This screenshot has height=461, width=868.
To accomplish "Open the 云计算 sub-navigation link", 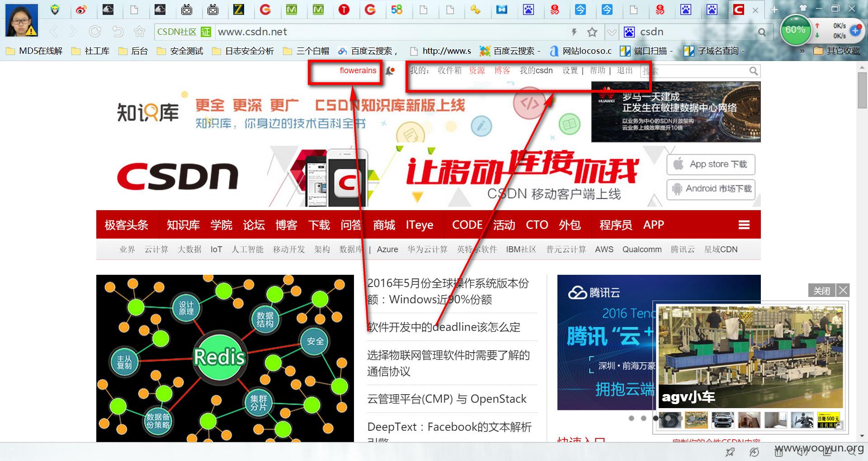I will 156,249.
